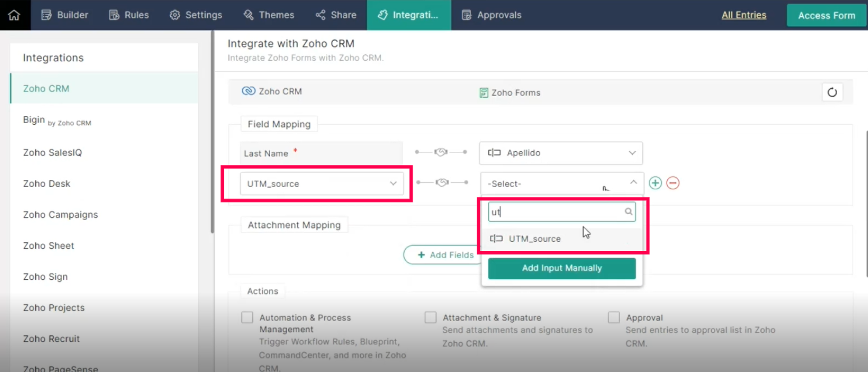868x372 pixels.
Task: Open the Approvals tab
Action: tap(492, 15)
